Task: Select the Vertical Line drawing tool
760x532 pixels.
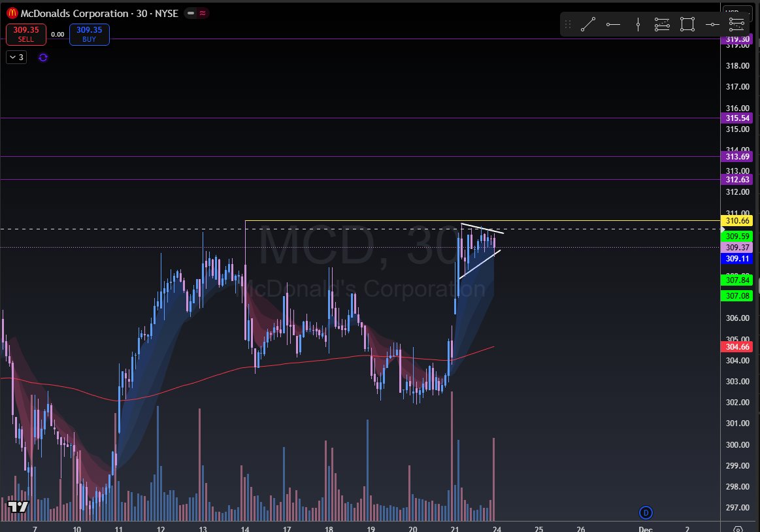Action: [638, 24]
